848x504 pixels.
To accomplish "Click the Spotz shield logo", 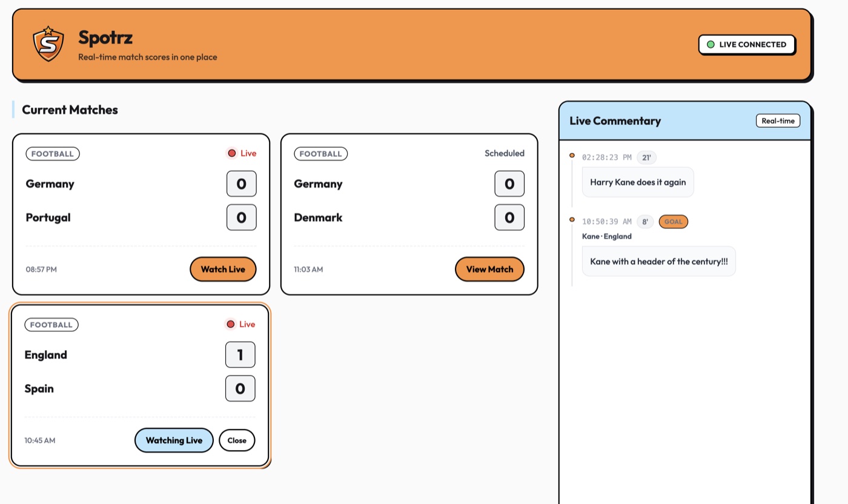I will click(48, 44).
